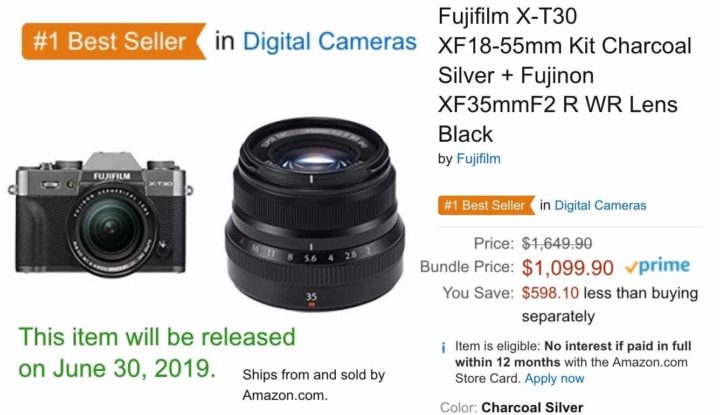Click the Fujifilm X-T30 product title

pos(564,75)
